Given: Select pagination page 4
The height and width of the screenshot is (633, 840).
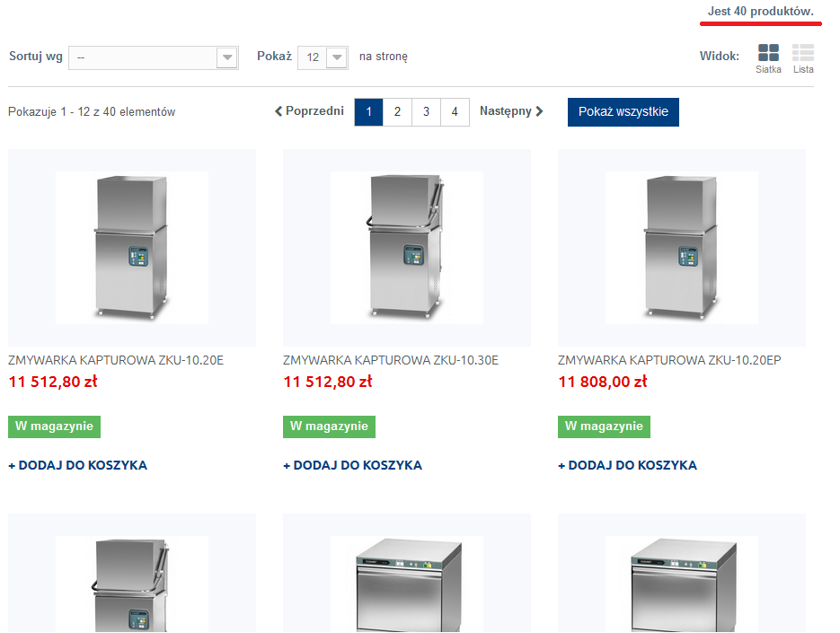Looking at the screenshot, I should tap(455, 112).
